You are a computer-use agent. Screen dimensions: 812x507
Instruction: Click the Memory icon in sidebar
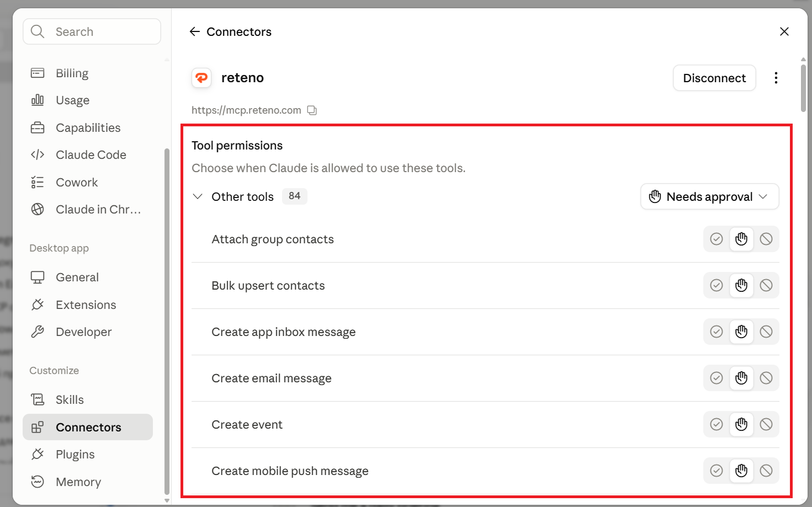click(38, 482)
